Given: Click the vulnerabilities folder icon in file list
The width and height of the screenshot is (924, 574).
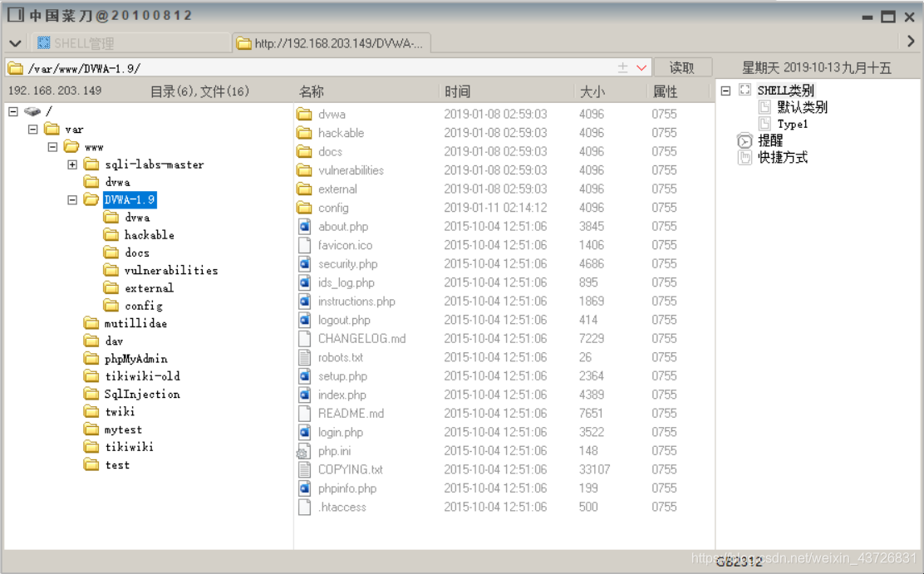Looking at the screenshot, I should tap(304, 170).
